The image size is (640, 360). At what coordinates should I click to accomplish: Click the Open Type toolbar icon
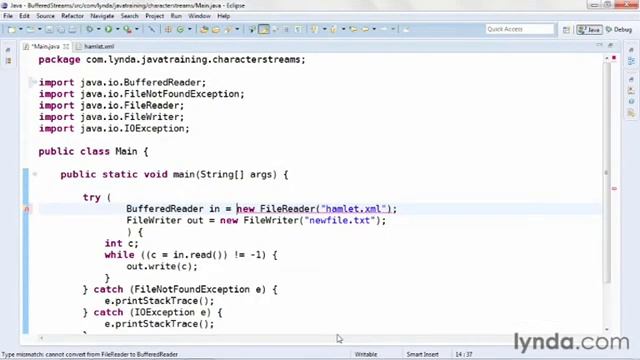pos(204,29)
